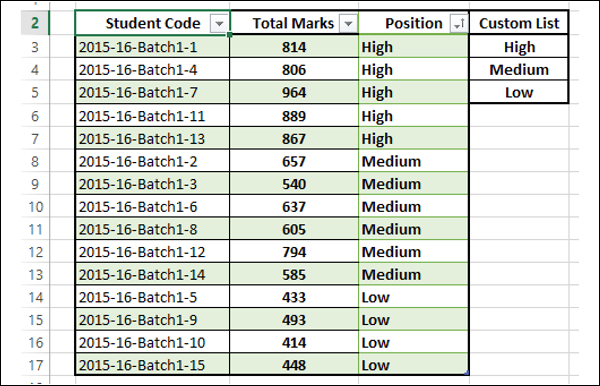Click the Medium entry in Custom List
Screen dimensions: 600x386
(519, 70)
